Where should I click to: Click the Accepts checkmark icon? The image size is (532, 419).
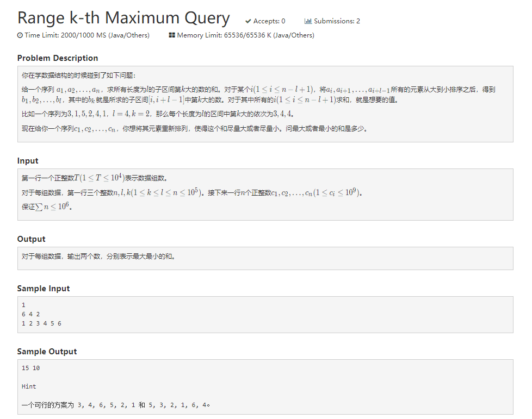tap(248, 21)
